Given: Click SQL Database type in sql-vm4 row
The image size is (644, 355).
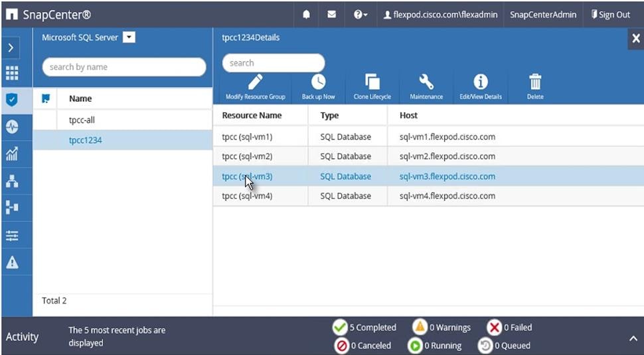Looking at the screenshot, I should point(346,196).
